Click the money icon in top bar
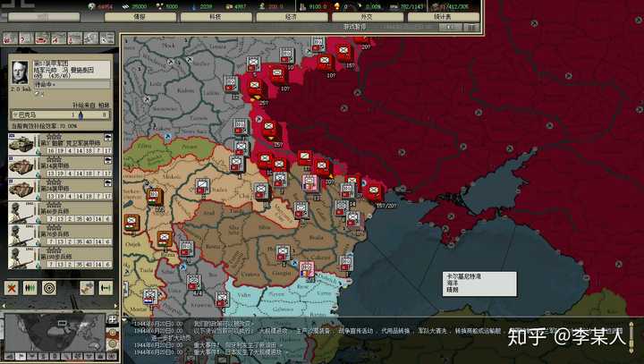The height and width of the screenshot is (364, 644). (x=261, y=6)
